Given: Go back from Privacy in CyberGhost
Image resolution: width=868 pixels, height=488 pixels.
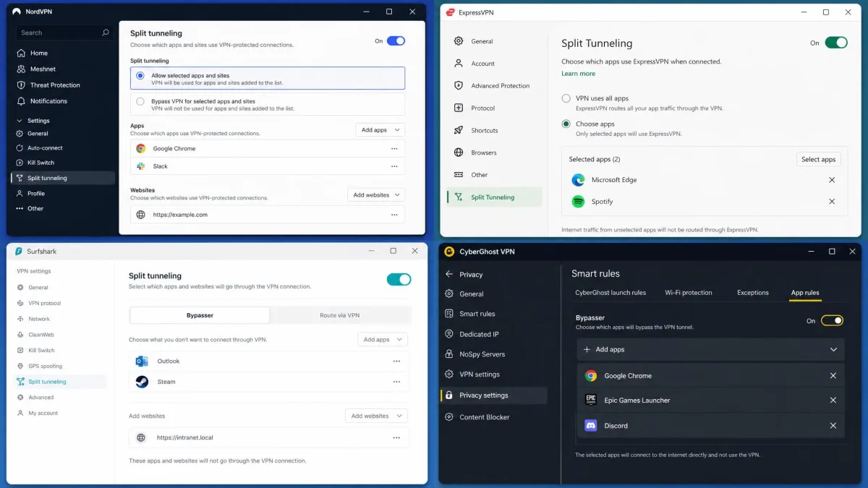Looking at the screenshot, I should 449,274.
